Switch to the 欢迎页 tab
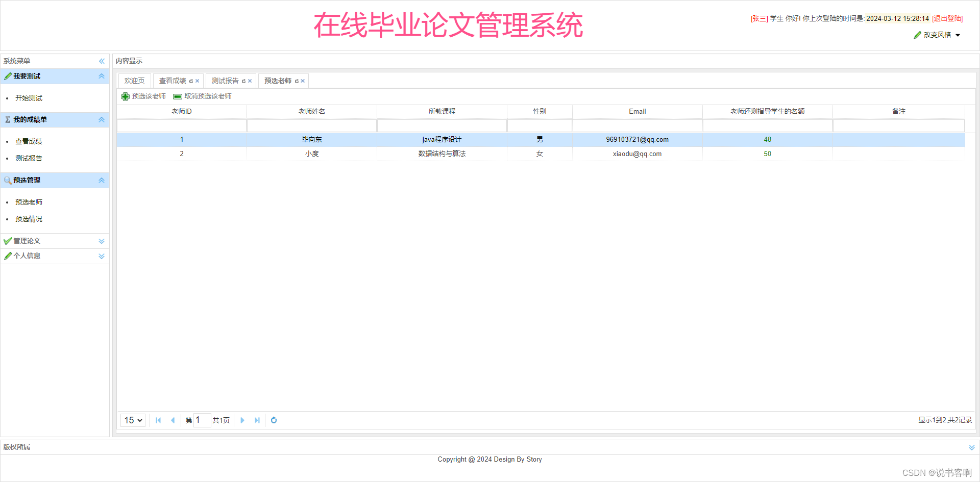Screen dimensions: 980x482 pyautogui.click(x=135, y=81)
